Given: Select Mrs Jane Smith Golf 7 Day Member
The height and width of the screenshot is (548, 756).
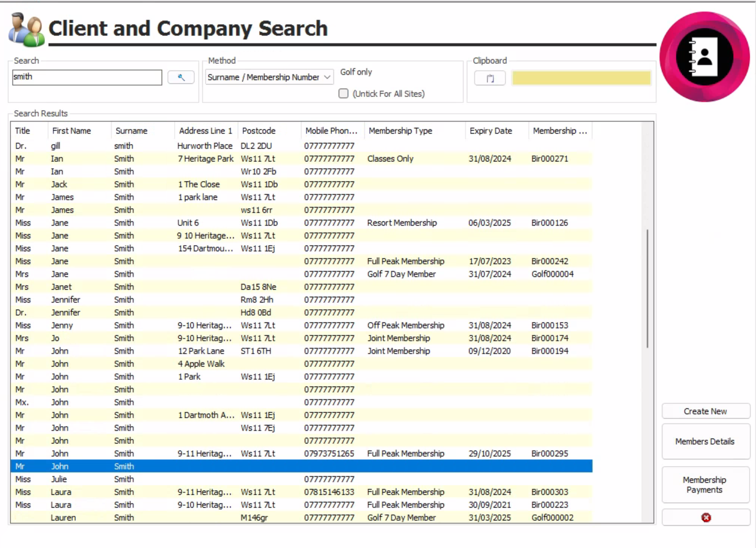Looking at the screenshot, I should click(x=301, y=274).
